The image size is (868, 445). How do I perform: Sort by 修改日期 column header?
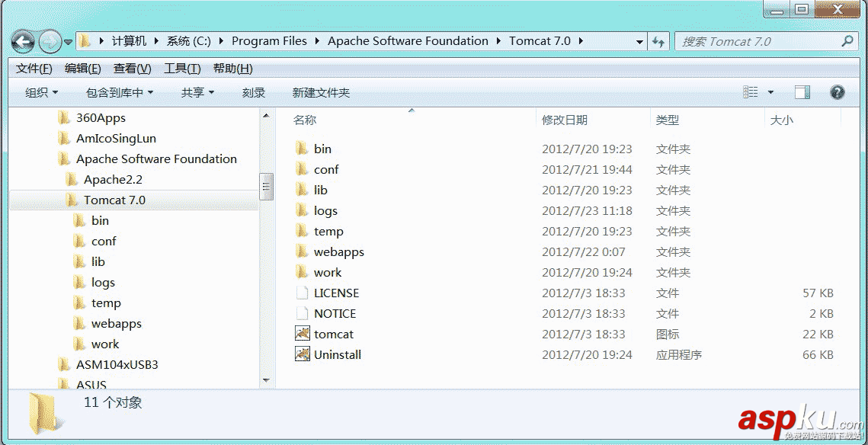(564, 120)
